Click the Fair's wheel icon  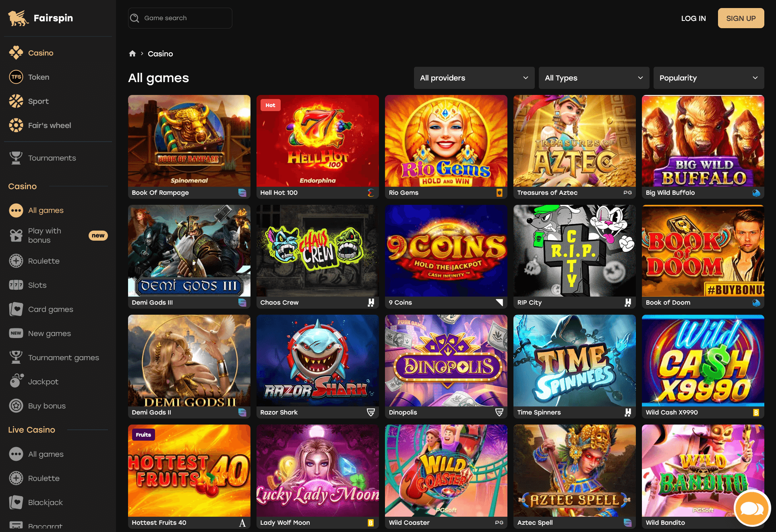click(16, 125)
